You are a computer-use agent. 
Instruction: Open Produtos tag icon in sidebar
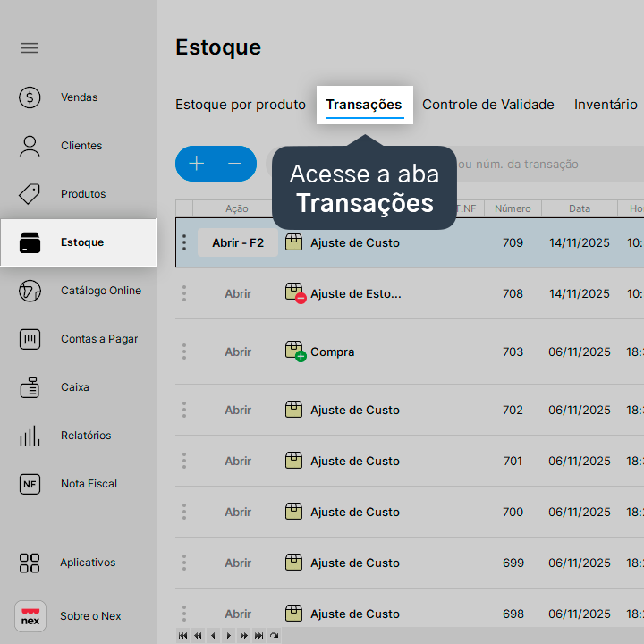coord(30,194)
